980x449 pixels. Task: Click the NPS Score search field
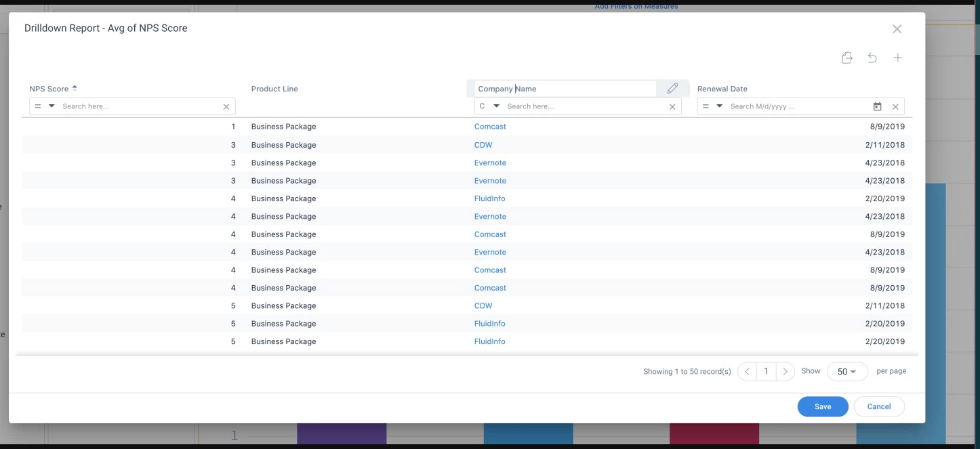click(139, 106)
